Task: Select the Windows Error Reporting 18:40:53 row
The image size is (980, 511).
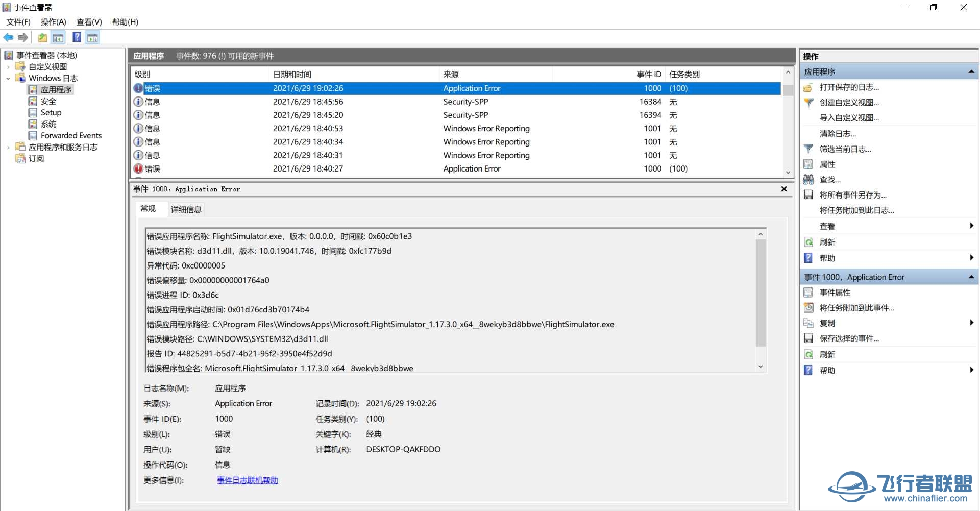Action: point(456,129)
